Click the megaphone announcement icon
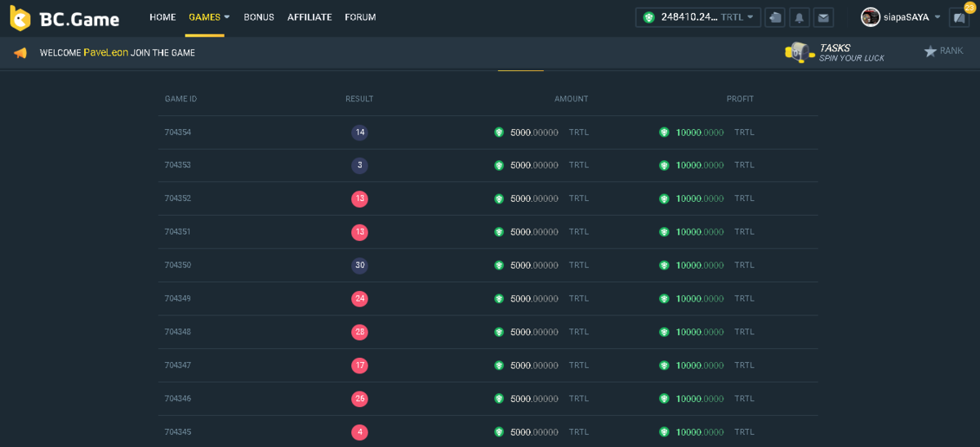 coord(20,53)
